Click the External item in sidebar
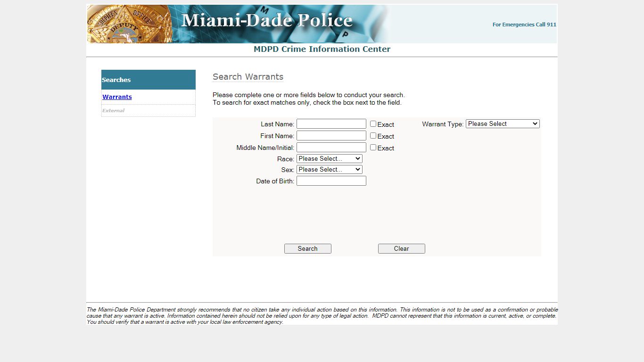644x362 pixels. coord(113,111)
